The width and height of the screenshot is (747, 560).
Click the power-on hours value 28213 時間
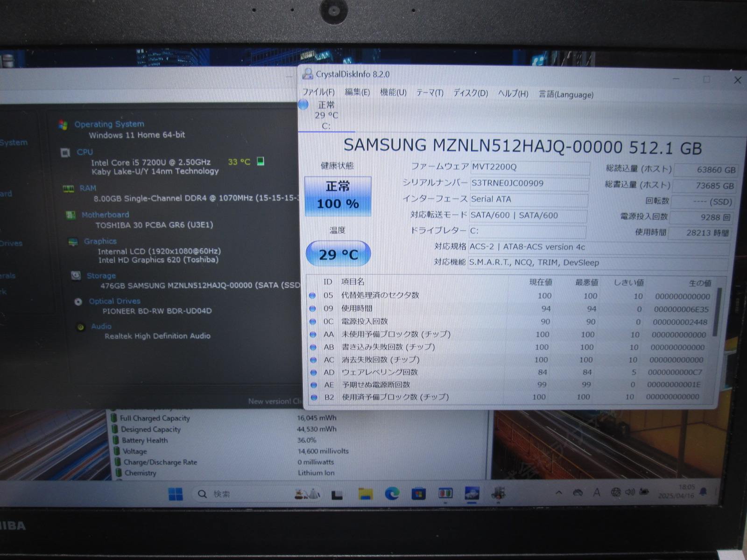pyautogui.click(x=700, y=233)
